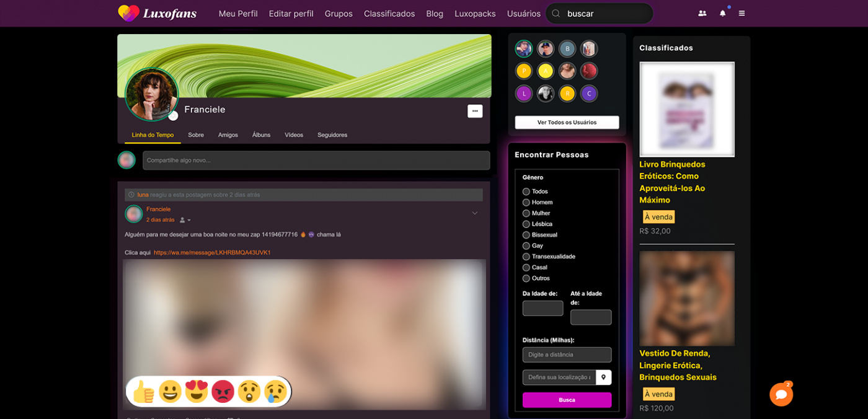Select the Mulher gender option
Image resolution: width=868 pixels, height=419 pixels.
click(526, 213)
